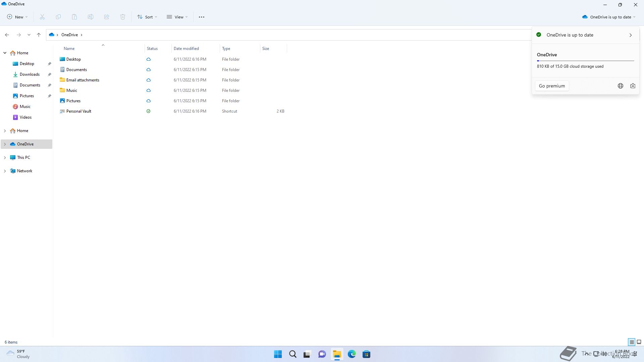Select the Desktop folder in file list
Image resolution: width=644 pixels, height=362 pixels.
tap(73, 59)
